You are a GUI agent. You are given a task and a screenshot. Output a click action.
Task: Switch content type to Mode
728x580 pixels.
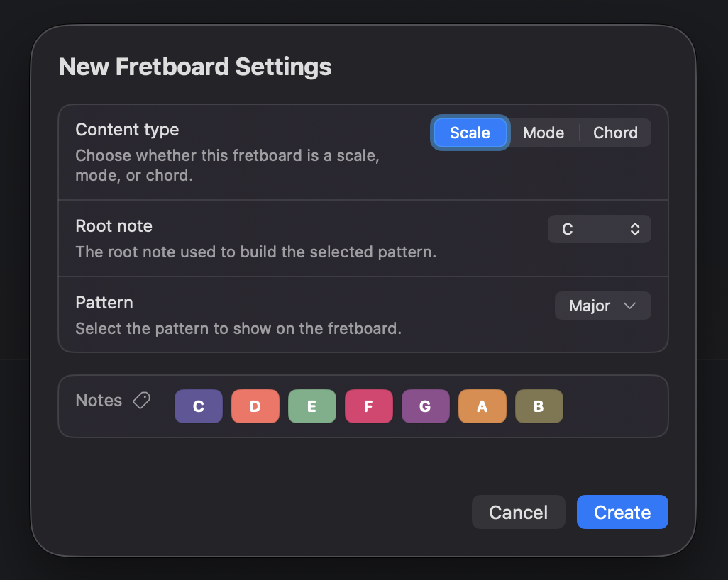(x=544, y=133)
